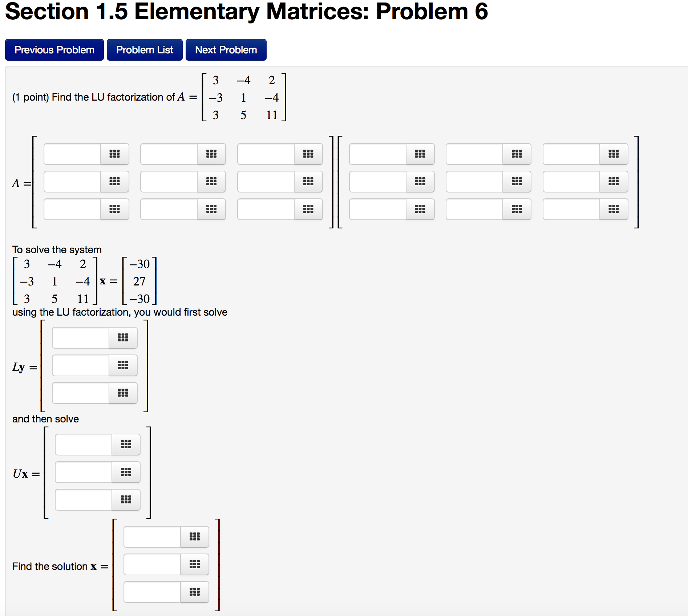
Task: Open the equation editor for the first Ux vector entry
Action: click(x=125, y=445)
